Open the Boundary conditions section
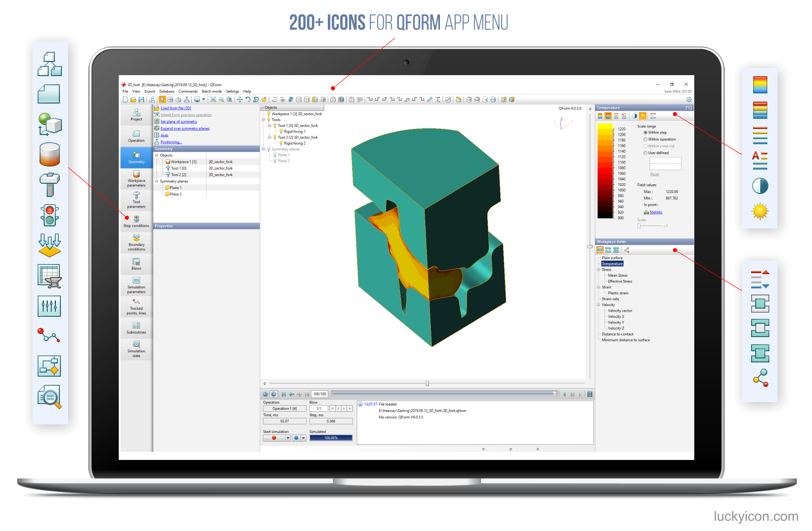The image size is (812, 531). (x=136, y=242)
